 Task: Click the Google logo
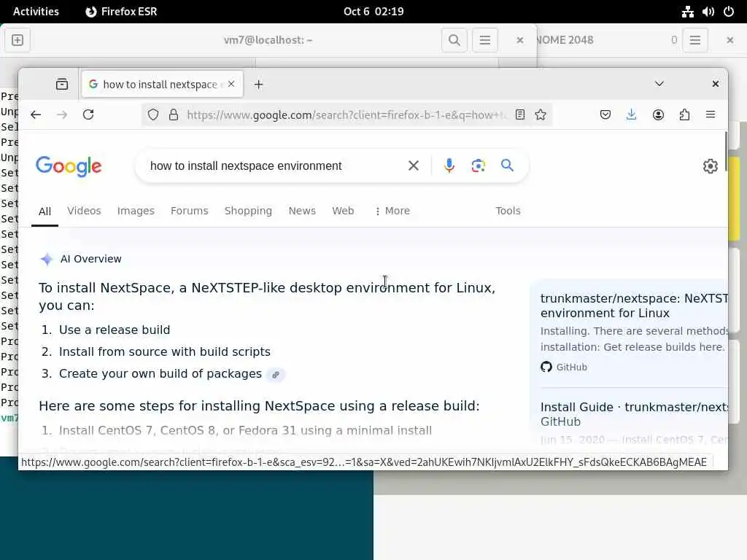69,166
